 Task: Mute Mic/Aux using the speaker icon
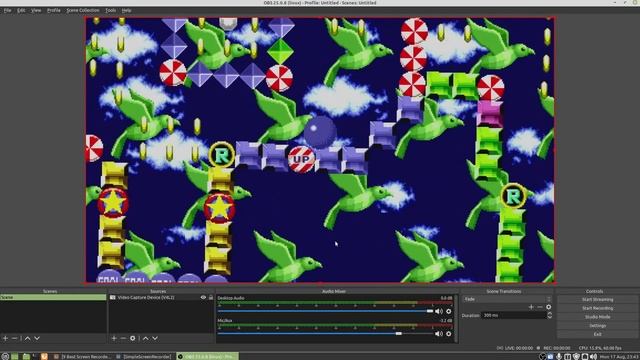(x=439, y=334)
